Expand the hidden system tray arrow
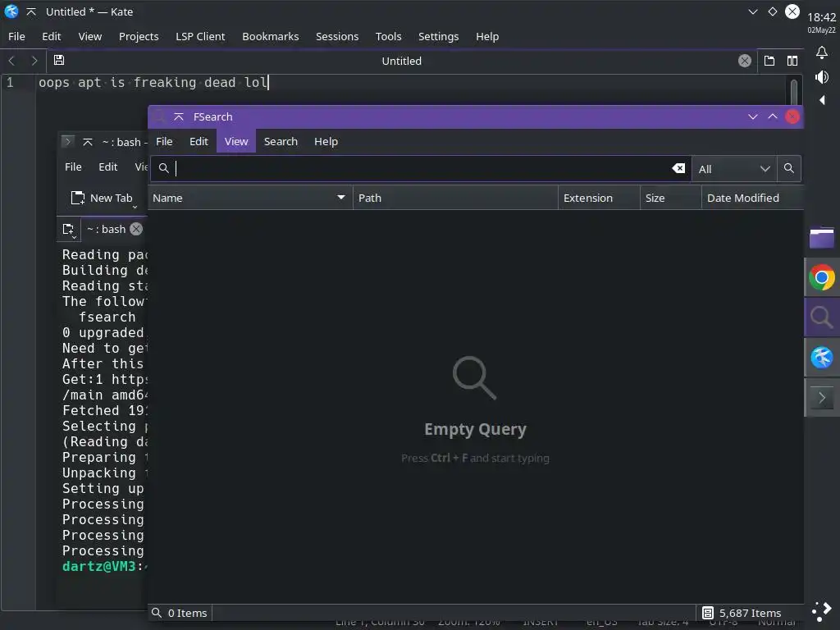840x630 pixels. click(822, 100)
